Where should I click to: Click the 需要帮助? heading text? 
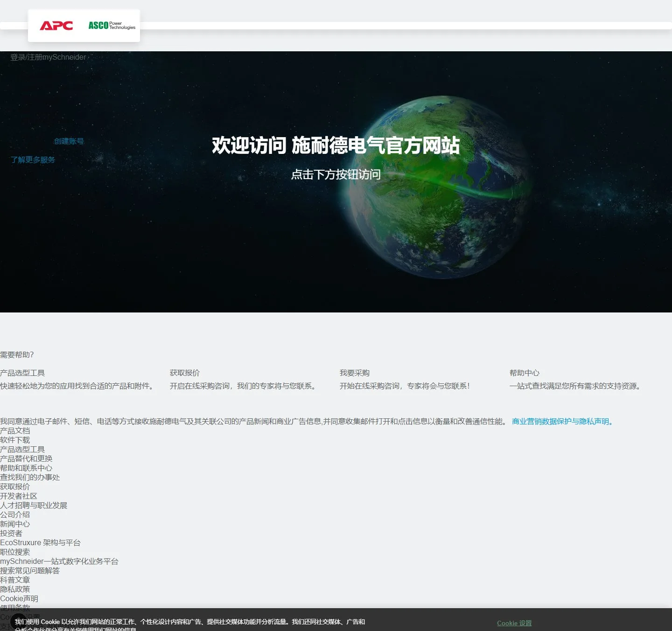17,354
